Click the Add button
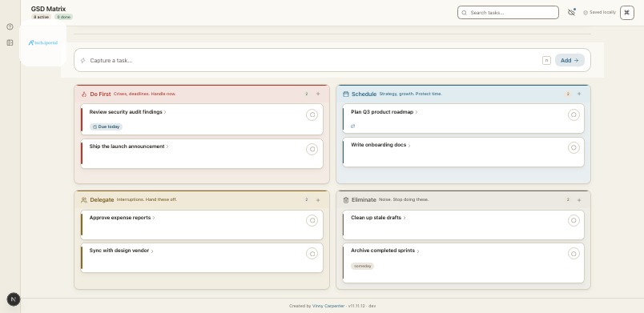The height and width of the screenshot is (313, 644). pyautogui.click(x=570, y=60)
